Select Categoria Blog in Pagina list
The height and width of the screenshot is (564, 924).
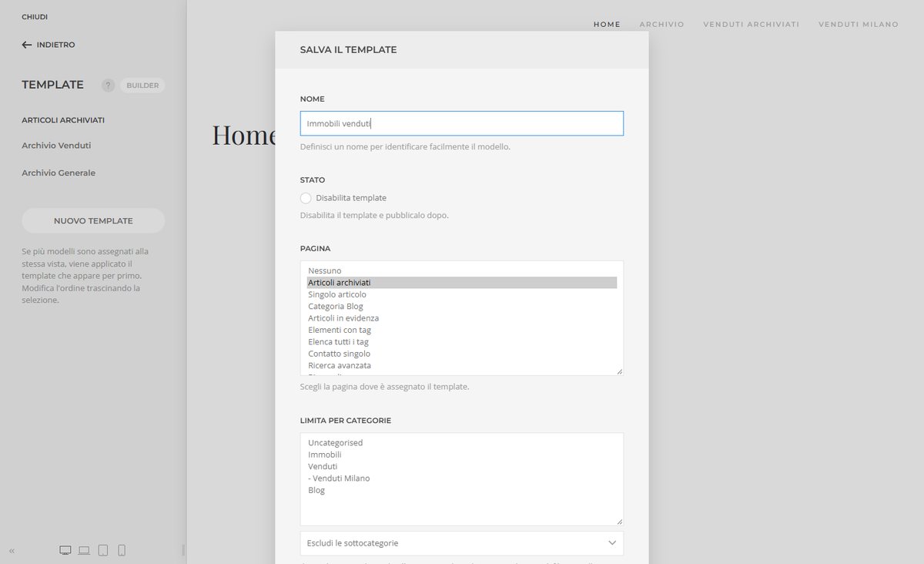(462, 307)
